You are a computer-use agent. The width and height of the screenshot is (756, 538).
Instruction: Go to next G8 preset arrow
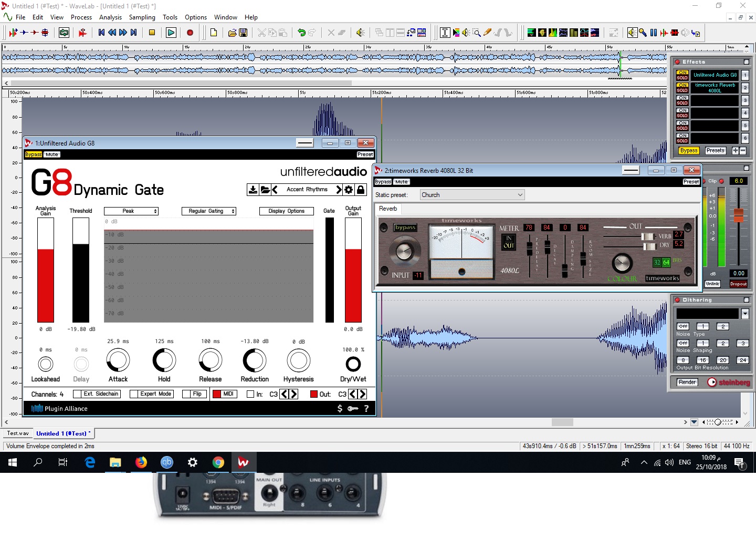pos(339,190)
